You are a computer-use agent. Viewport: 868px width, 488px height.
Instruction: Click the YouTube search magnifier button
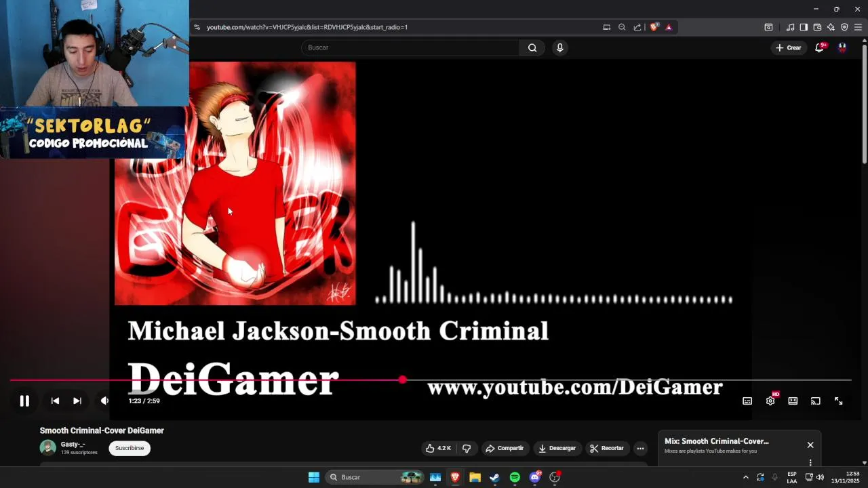(532, 47)
